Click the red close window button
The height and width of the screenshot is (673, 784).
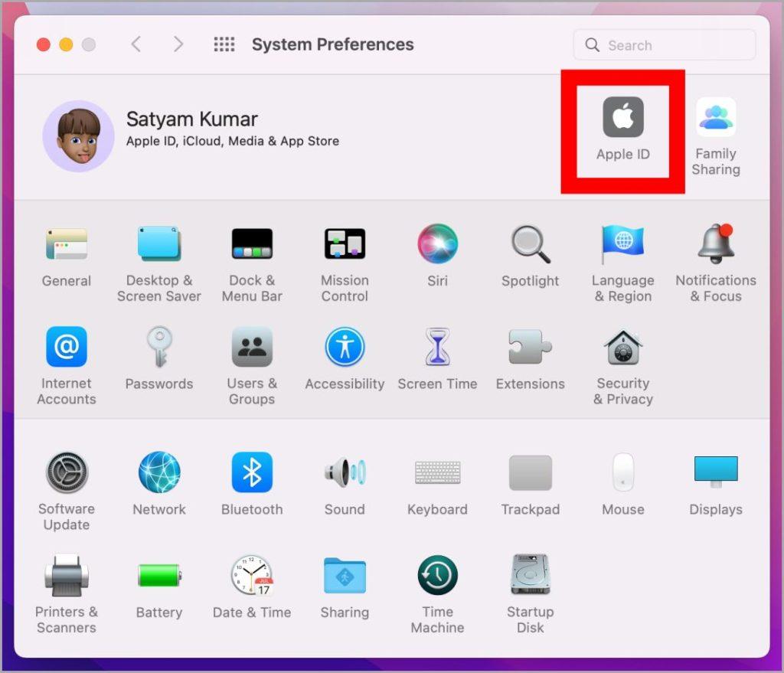pos(44,44)
